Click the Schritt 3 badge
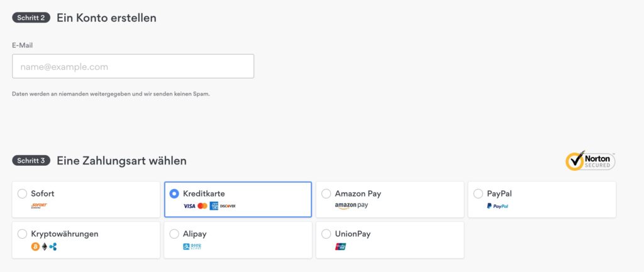This screenshot has width=644, height=272. coord(31,160)
